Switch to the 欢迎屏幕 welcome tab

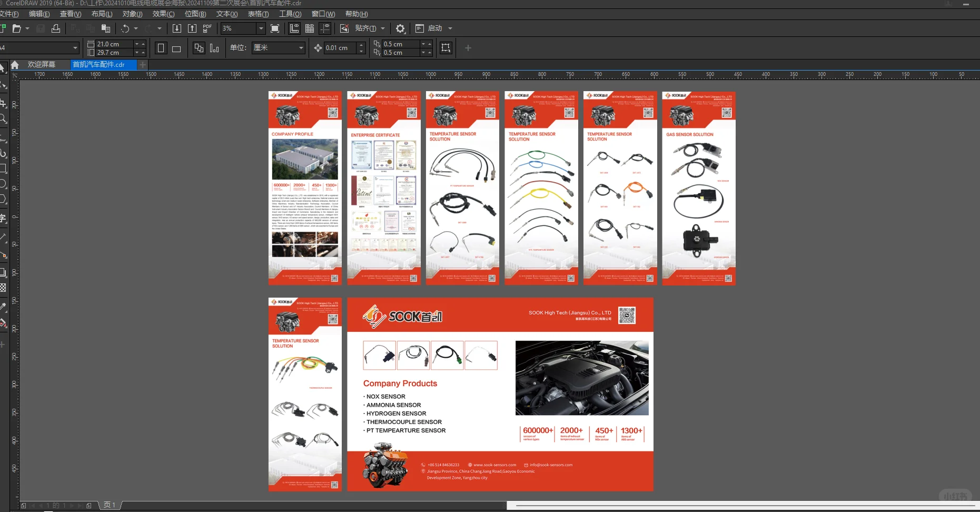42,65
